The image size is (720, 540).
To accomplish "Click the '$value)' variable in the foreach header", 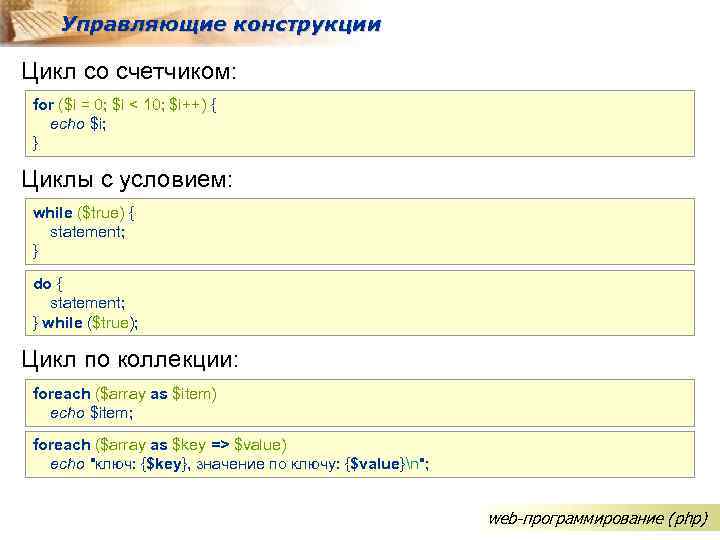I will (260, 445).
